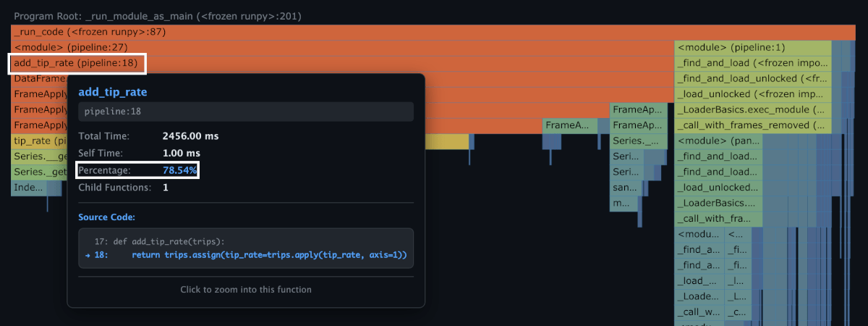This screenshot has width=868, height=326.
Task: Click the truncated _load_unlocked... frame
Action: tap(718, 188)
